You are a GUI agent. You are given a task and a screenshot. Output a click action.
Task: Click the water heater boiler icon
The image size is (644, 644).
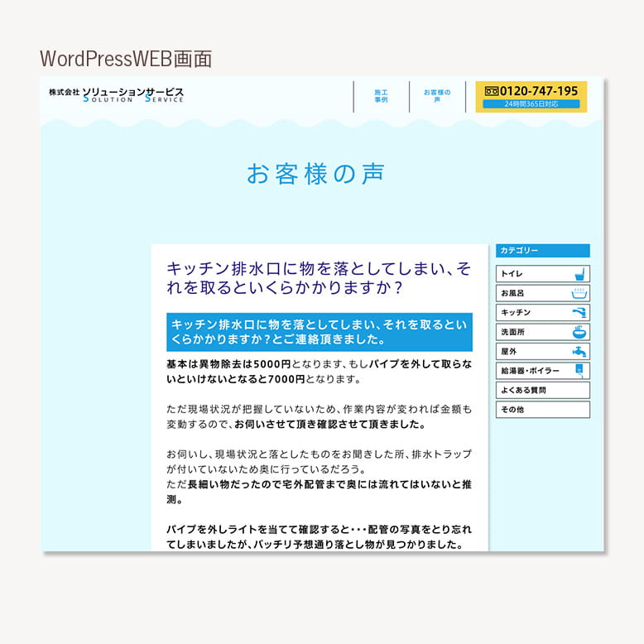pos(580,371)
